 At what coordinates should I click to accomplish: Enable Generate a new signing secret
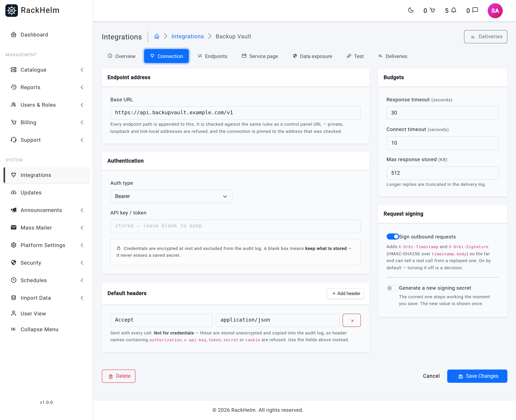click(392, 288)
